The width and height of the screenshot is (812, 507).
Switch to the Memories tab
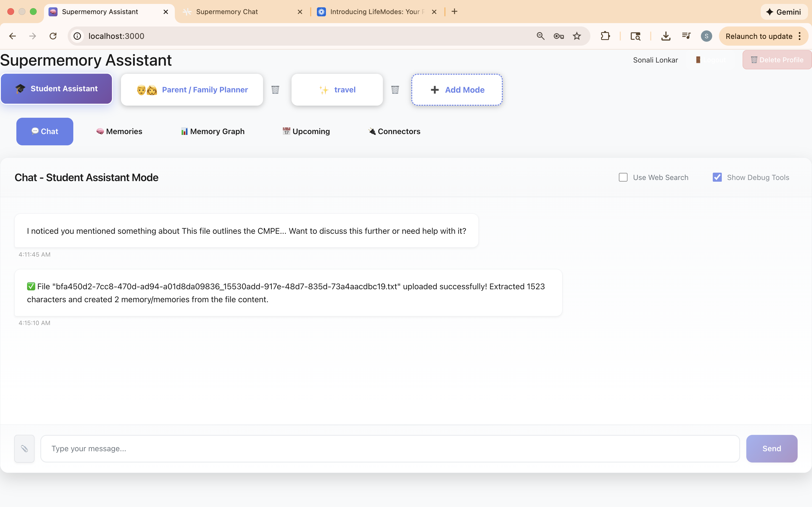pyautogui.click(x=119, y=132)
